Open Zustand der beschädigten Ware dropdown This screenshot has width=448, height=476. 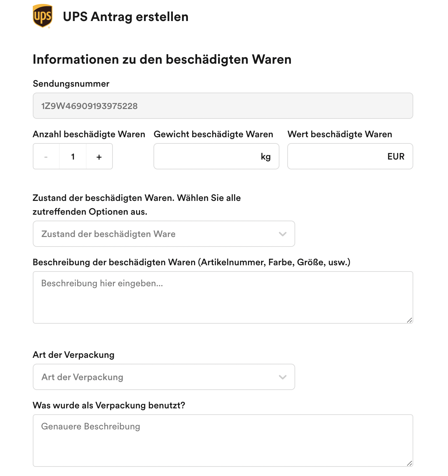164,234
